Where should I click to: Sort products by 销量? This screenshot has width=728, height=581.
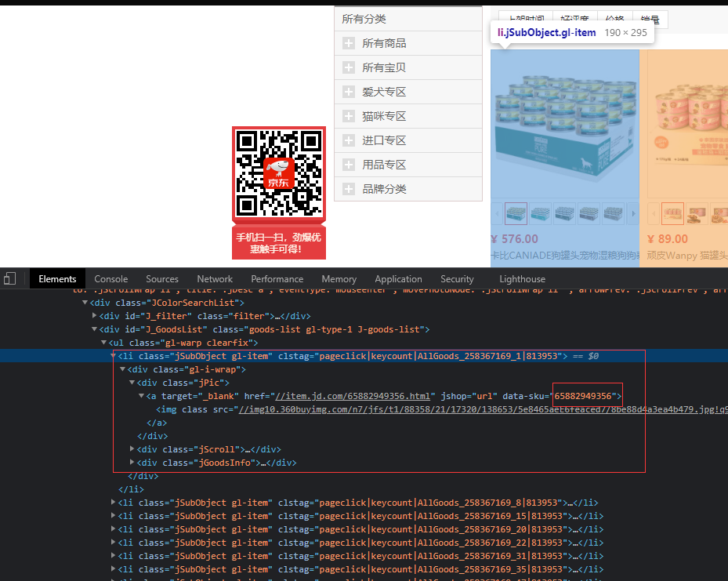pos(650,20)
